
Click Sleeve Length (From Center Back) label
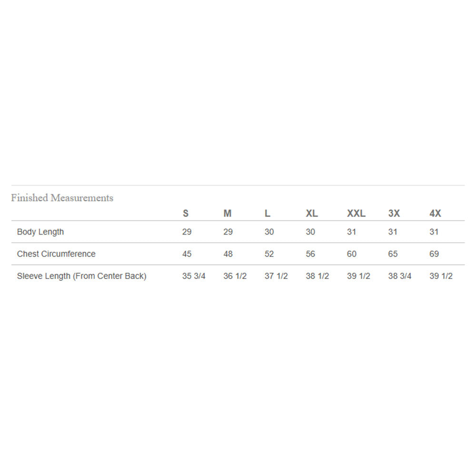pos(81,276)
